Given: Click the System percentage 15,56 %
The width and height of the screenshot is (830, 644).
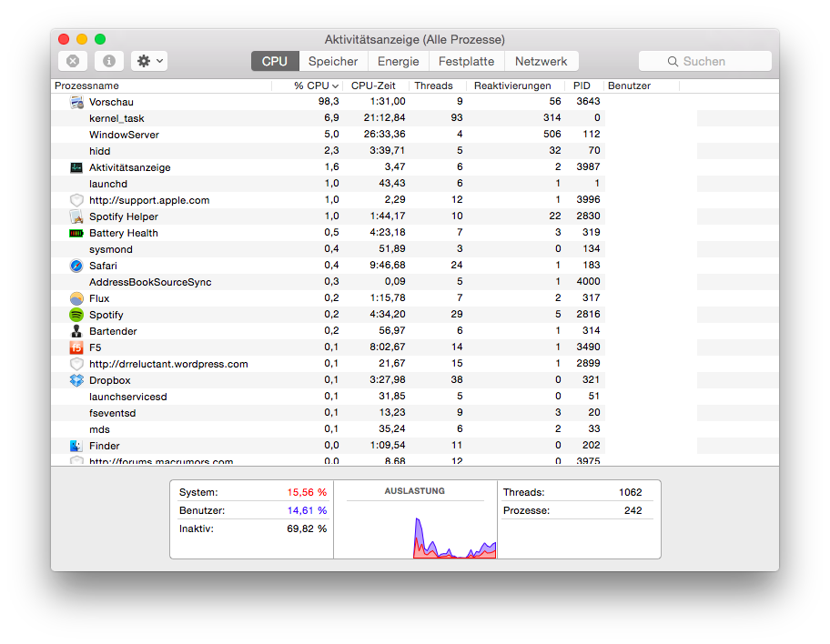Looking at the screenshot, I should (x=307, y=492).
